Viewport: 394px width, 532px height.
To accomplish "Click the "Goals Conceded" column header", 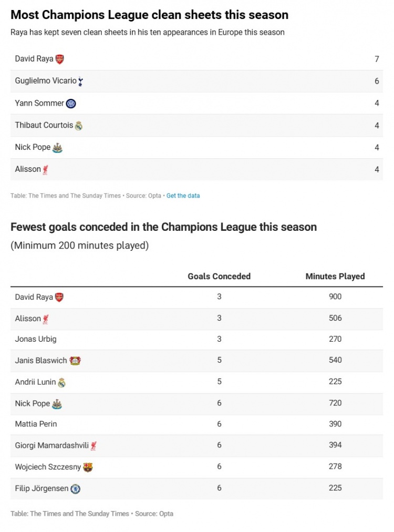I will tap(219, 276).
